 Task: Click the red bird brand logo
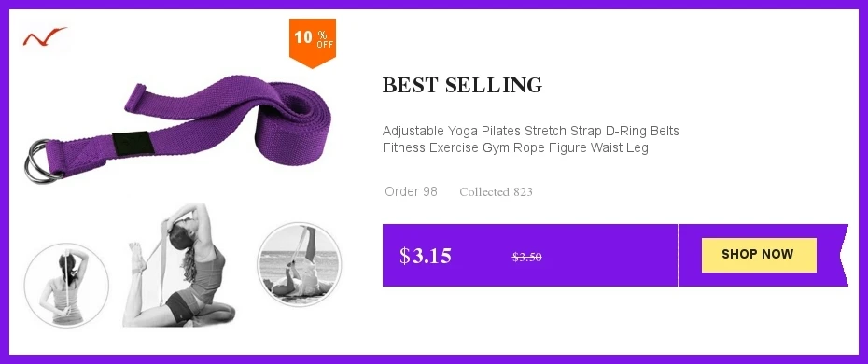[45, 36]
